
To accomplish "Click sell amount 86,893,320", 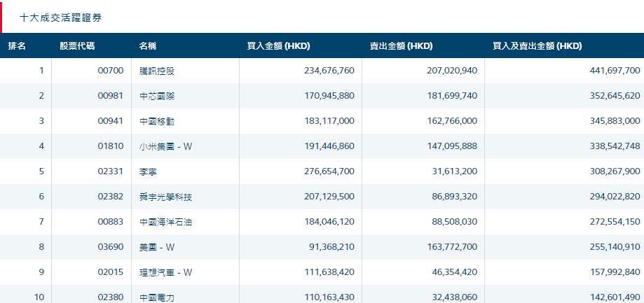I will tap(454, 197).
